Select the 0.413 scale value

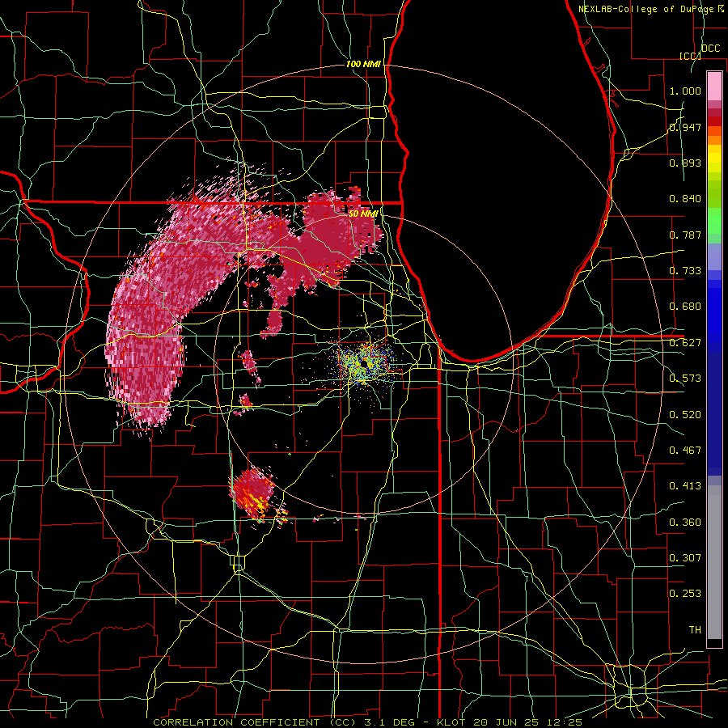(x=685, y=486)
